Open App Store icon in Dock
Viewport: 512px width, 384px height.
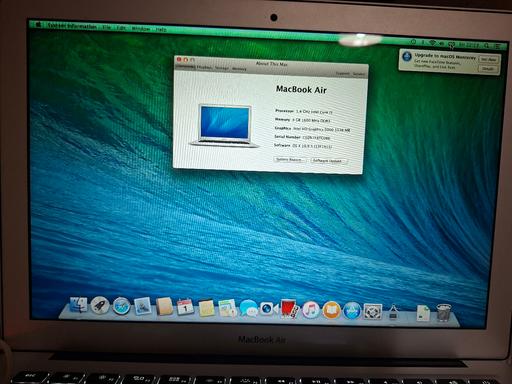click(352, 311)
